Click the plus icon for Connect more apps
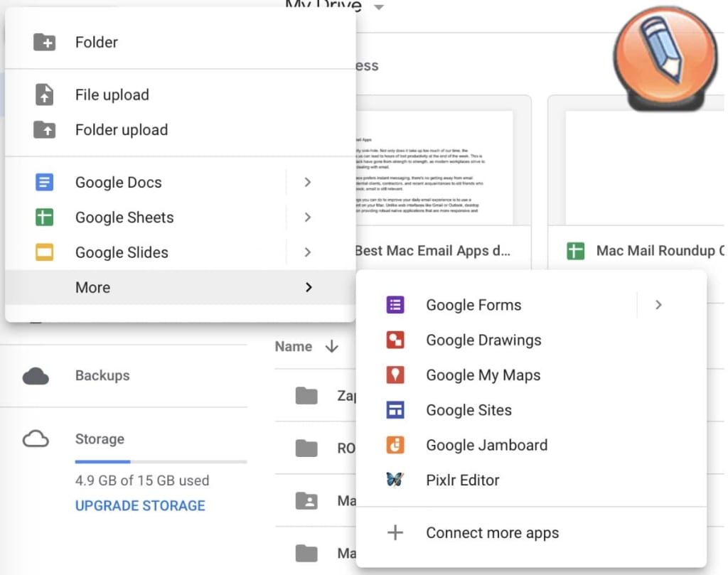The height and width of the screenshot is (575, 728). [x=395, y=532]
